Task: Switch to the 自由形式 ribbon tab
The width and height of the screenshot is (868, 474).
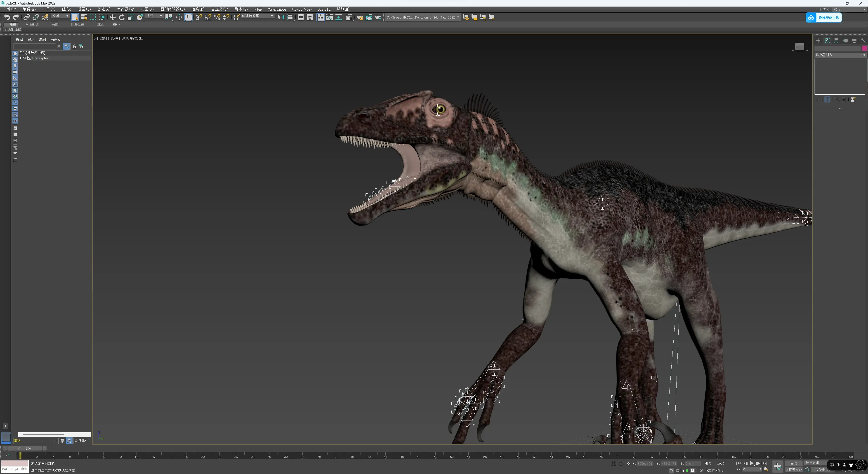Action: pyautogui.click(x=32, y=25)
